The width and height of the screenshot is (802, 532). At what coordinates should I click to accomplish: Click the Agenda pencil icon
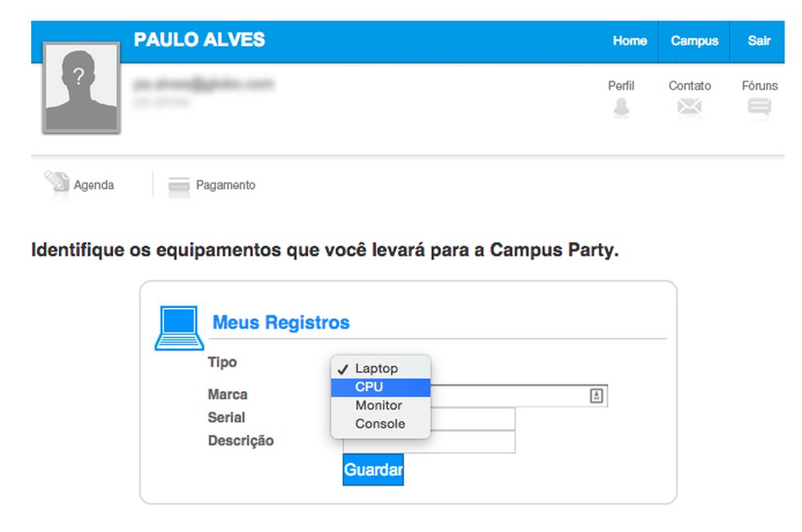pyautogui.click(x=57, y=182)
